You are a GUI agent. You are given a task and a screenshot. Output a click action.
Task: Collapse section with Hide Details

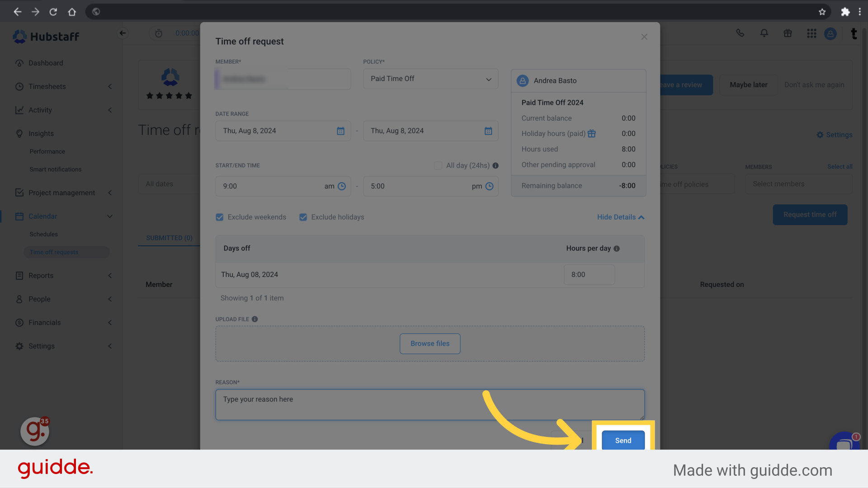tap(620, 217)
